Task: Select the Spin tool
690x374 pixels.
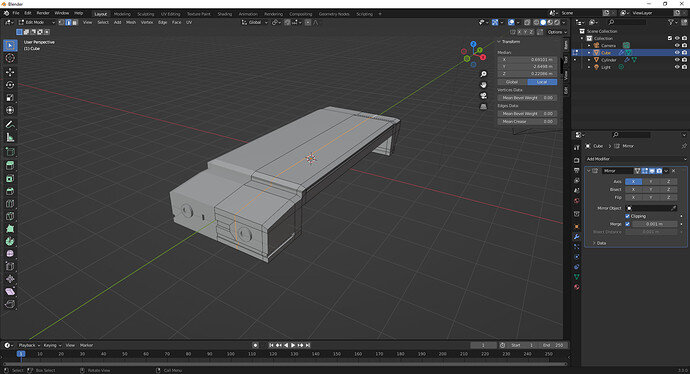Action: click(10, 241)
